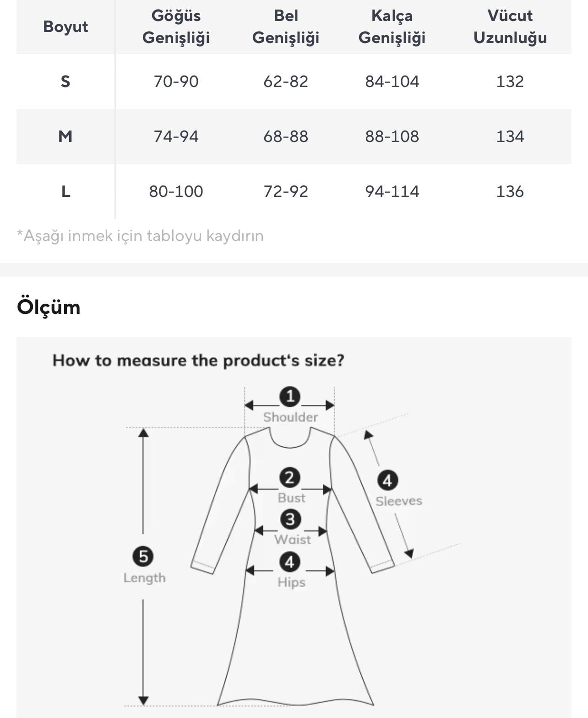Select the M size row label
588x718 pixels.
pos(65,137)
